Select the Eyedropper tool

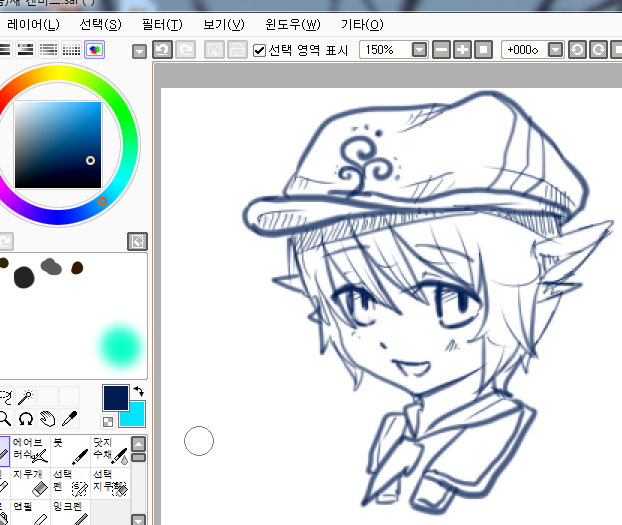(70, 419)
